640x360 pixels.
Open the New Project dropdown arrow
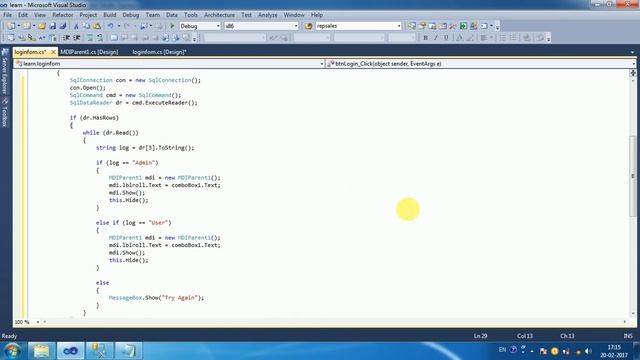coord(18,26)
